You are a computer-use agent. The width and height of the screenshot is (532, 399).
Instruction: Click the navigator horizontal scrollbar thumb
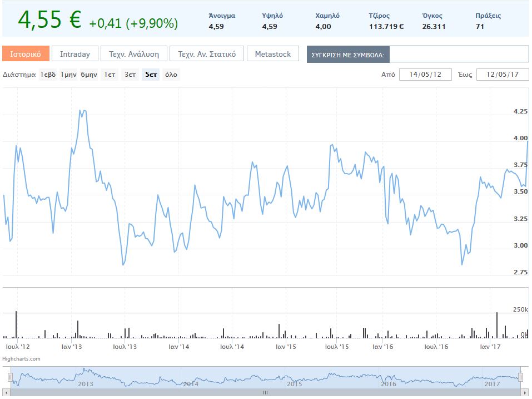click(265, 392)
